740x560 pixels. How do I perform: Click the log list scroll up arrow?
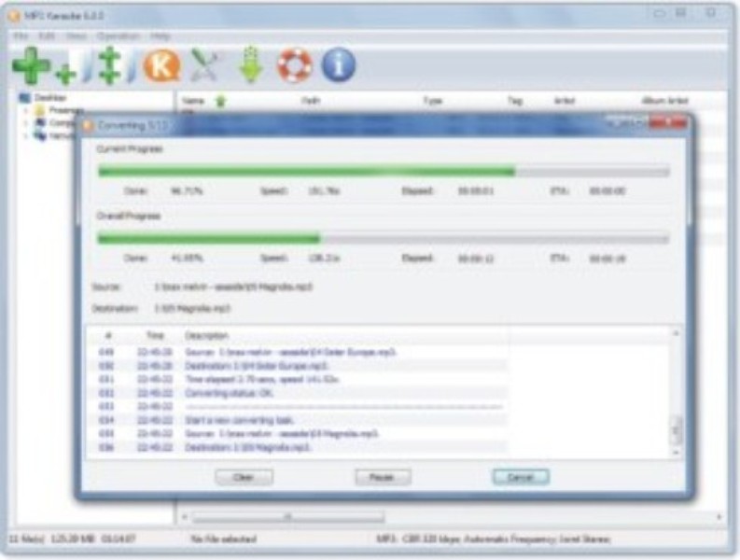[x=676, y=333]
